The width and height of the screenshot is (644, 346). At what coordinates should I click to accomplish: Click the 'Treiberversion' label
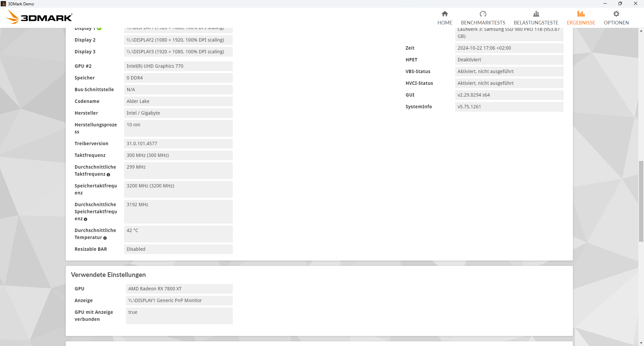(92, 143)
